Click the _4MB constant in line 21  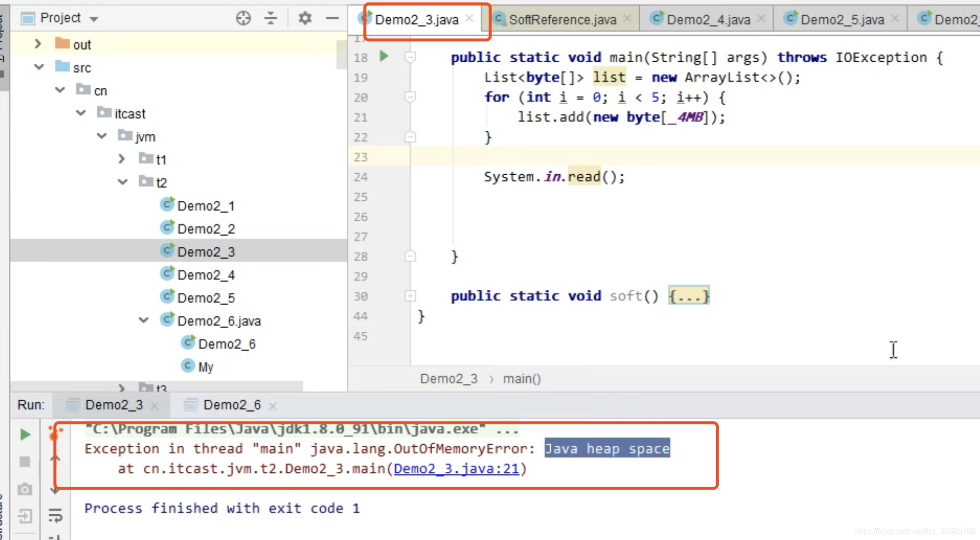(x=686, y=117)
